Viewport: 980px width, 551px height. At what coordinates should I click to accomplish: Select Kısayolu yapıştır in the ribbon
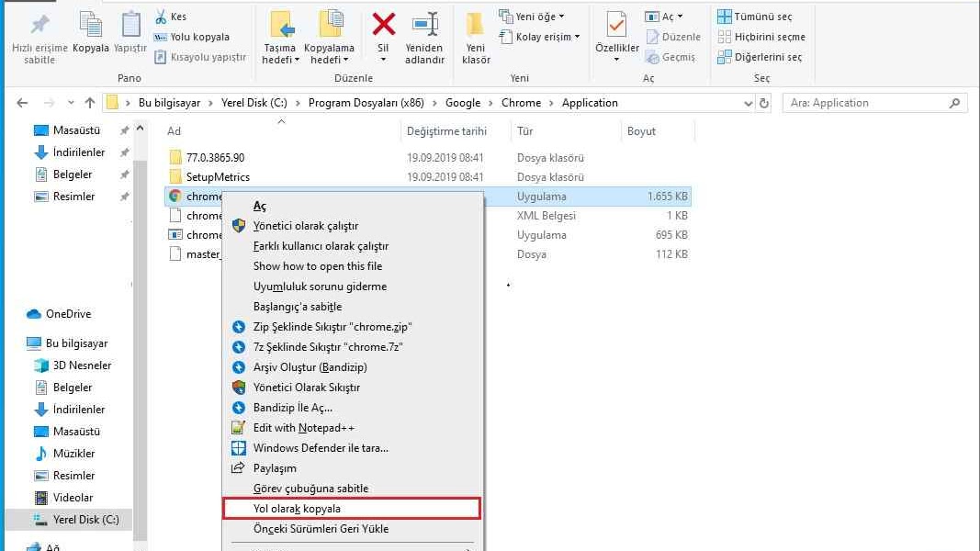point(200,57)
